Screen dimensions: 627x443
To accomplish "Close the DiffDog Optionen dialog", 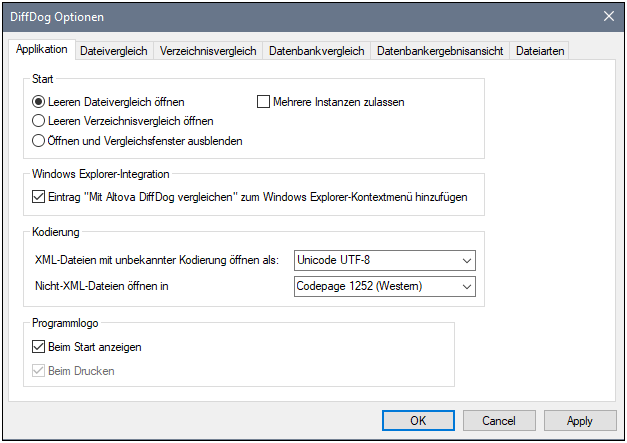I will pyautogui.click(x=609, y=16).
